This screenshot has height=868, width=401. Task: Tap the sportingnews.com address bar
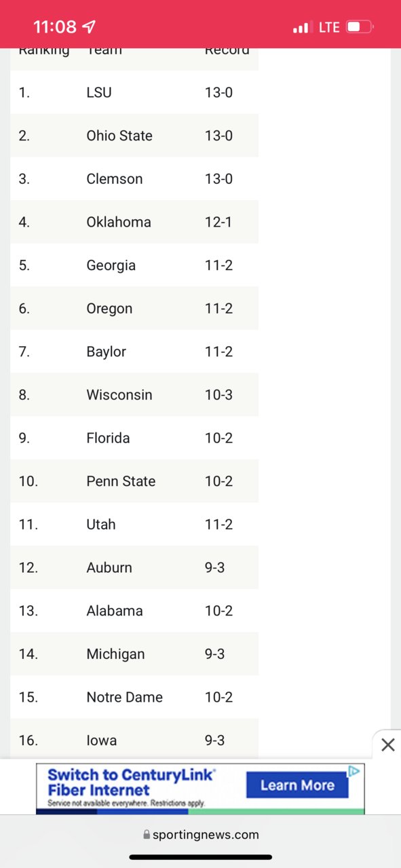(201, 835)
